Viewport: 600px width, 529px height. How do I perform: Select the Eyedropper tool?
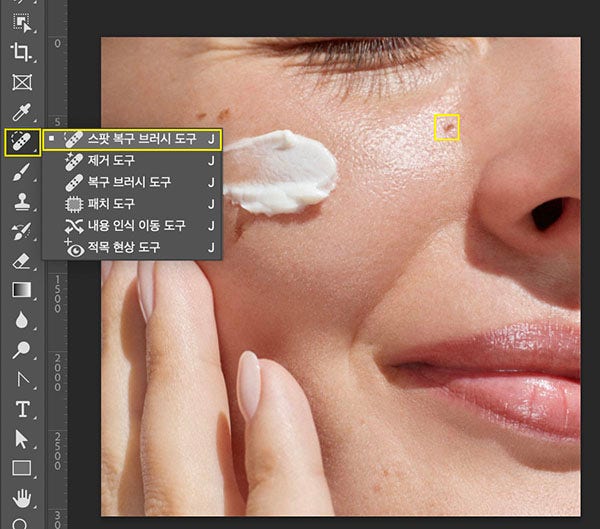[x=21, y=112]
